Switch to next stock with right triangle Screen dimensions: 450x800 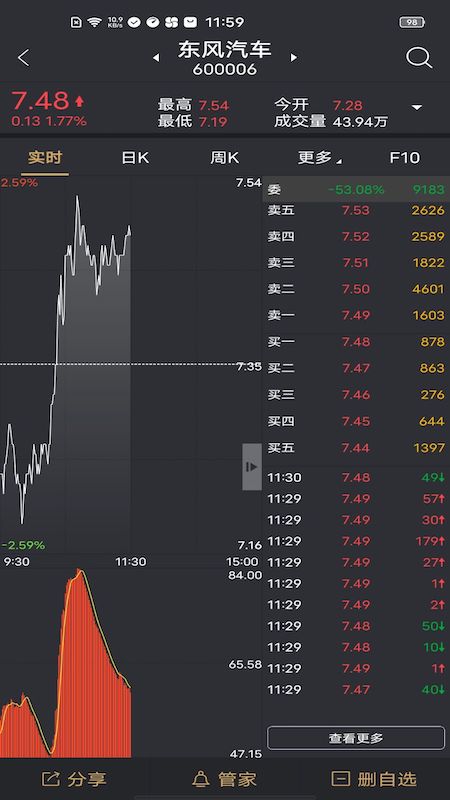click(x=293, y=58)
